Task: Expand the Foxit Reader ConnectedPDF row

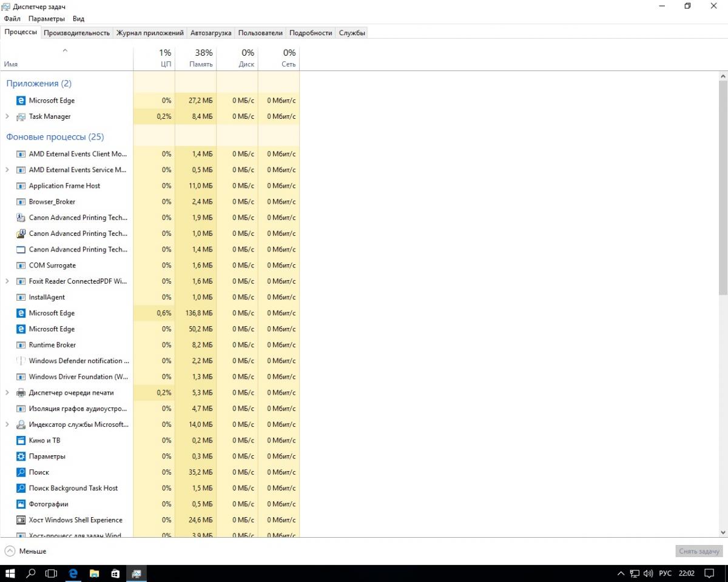Action: 7,281
